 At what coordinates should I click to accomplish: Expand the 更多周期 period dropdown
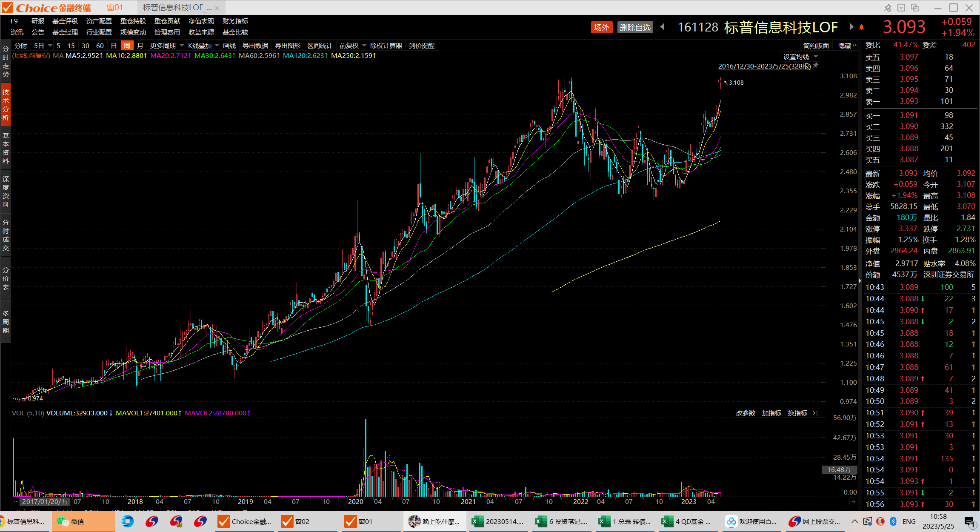tap(167, 46)
